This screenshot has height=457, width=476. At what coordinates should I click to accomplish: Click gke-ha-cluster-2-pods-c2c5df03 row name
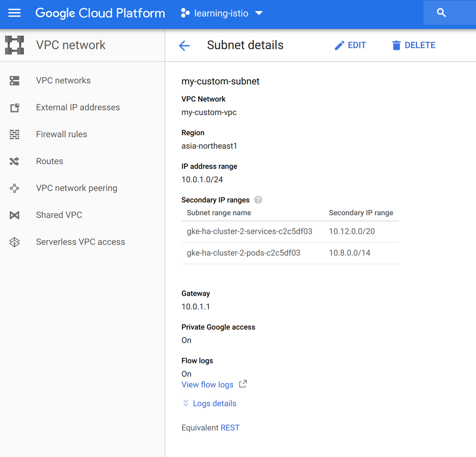244,253
